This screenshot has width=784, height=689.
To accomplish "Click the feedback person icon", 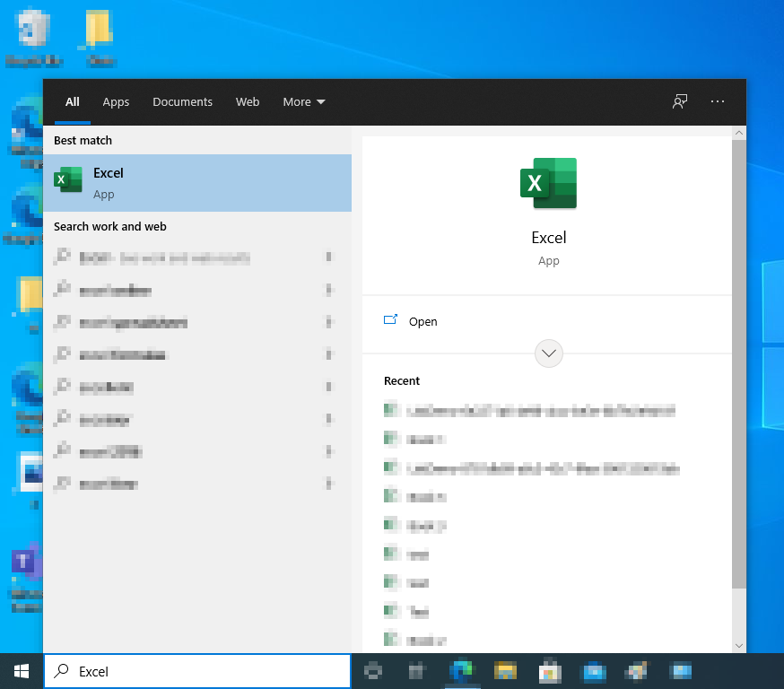I will (x=680, y=101).
